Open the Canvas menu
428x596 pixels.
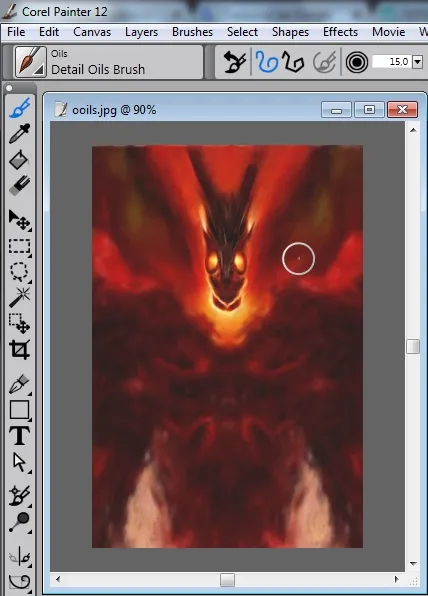click(92, 32)
